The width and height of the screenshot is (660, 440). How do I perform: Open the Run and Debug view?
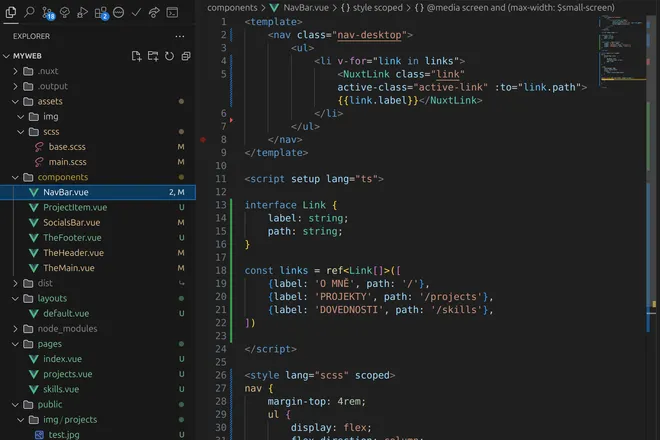82,13
